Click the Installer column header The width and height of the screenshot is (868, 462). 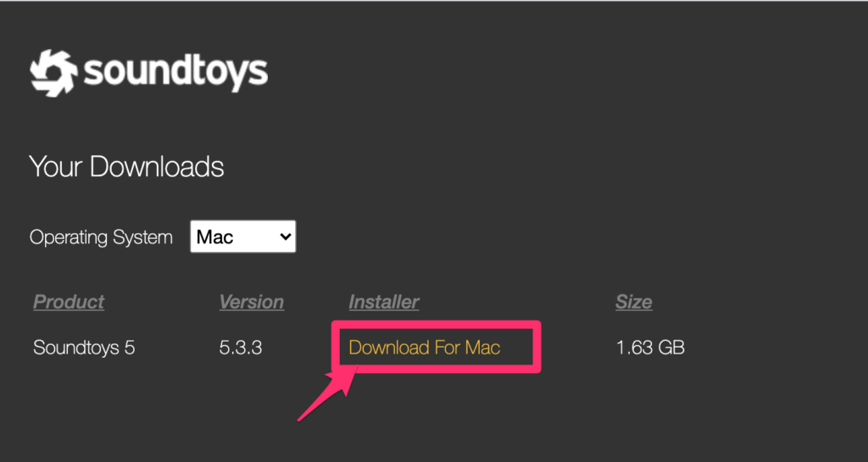click(384, 302)
